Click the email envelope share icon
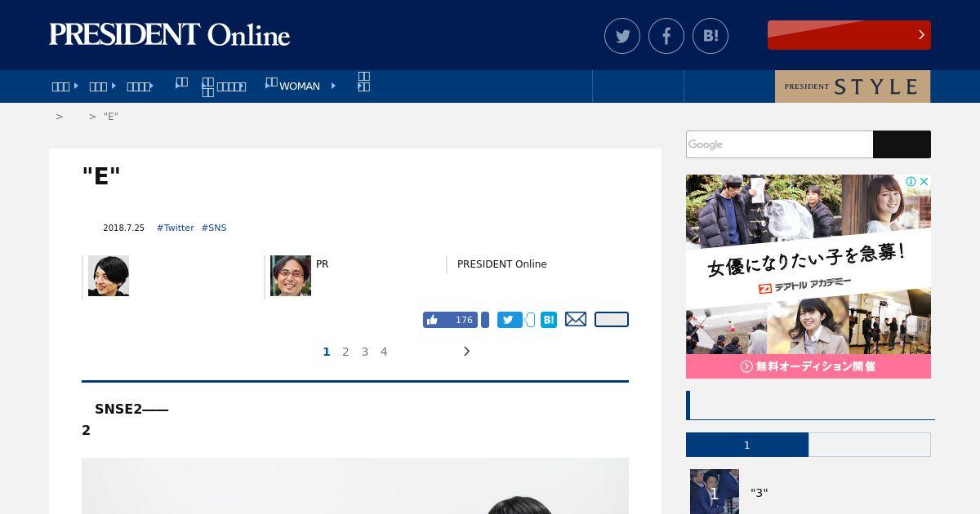Image resolution: width=980 pixels, height=514 pixels. (x=576, y=319)
